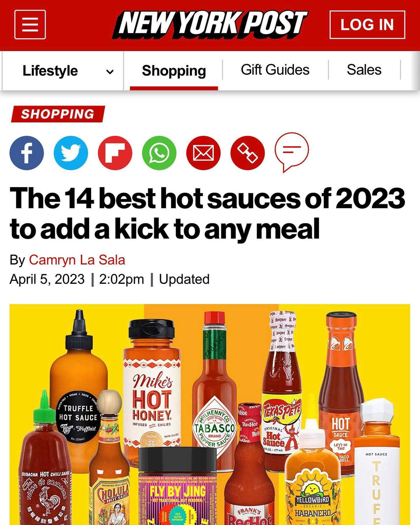Screen dimensions: 420x525
Task: Expand the Lifestyle dropdown chevron
Action: tap(110, 71)
